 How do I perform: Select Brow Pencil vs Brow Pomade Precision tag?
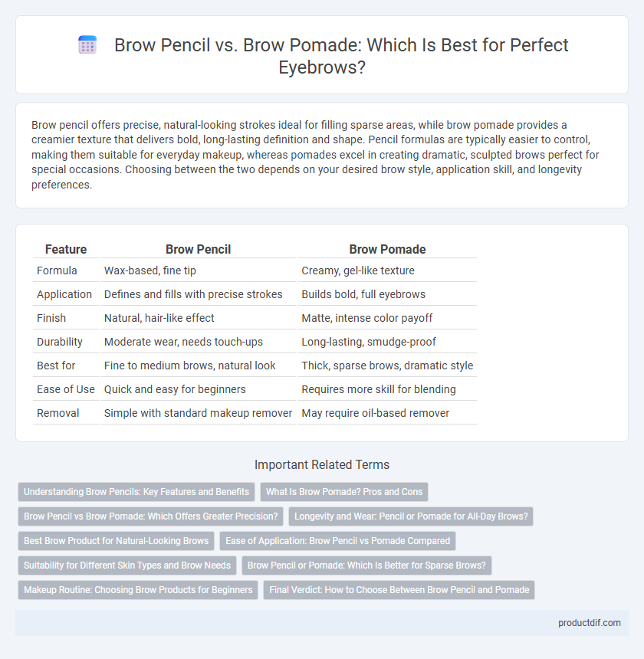click(150, 516)
